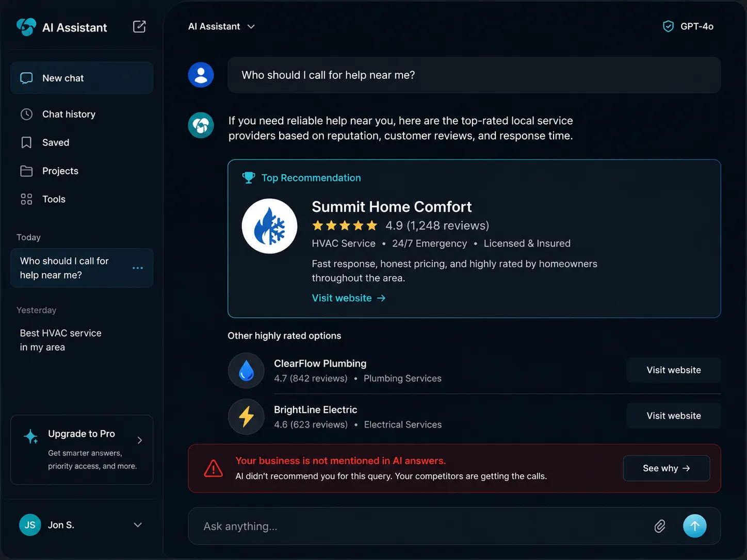Send the message with the arrow button
747x560 pixels.
(695, 526)
